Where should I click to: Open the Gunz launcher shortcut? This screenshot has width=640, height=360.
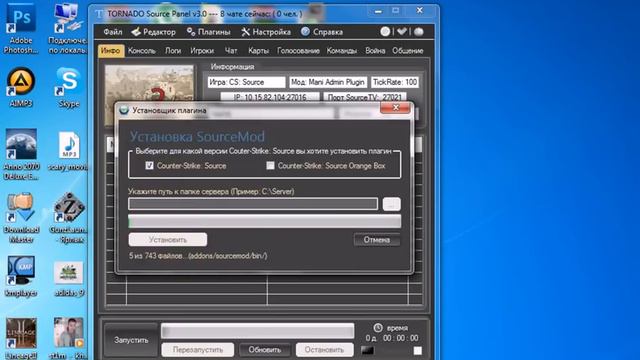[69, 218]
